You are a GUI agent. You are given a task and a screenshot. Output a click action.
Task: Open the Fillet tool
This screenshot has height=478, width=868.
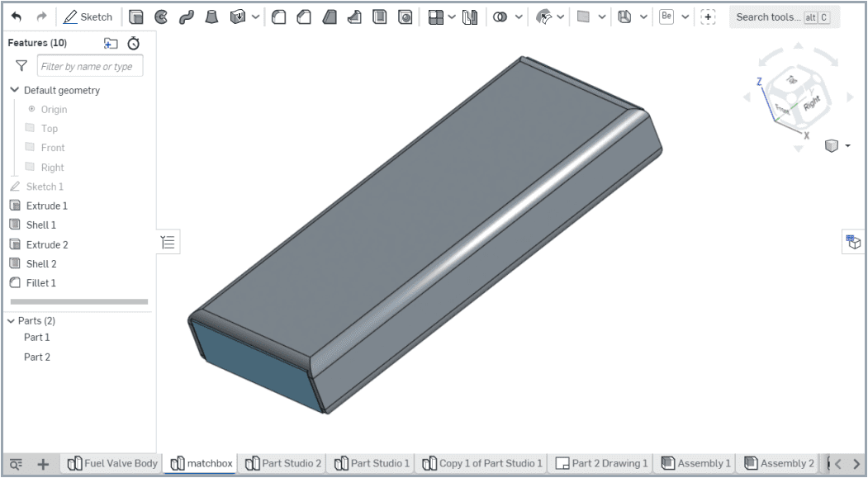tap(278, 17)
